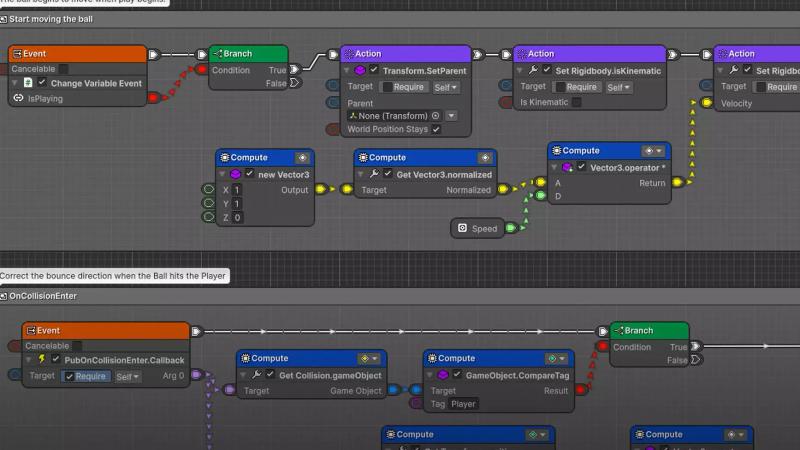Toggle Require checkbox in Set Rigidbody.isKinematic Target
Viewport: 800px width, 450px height.
click(561, 87)
